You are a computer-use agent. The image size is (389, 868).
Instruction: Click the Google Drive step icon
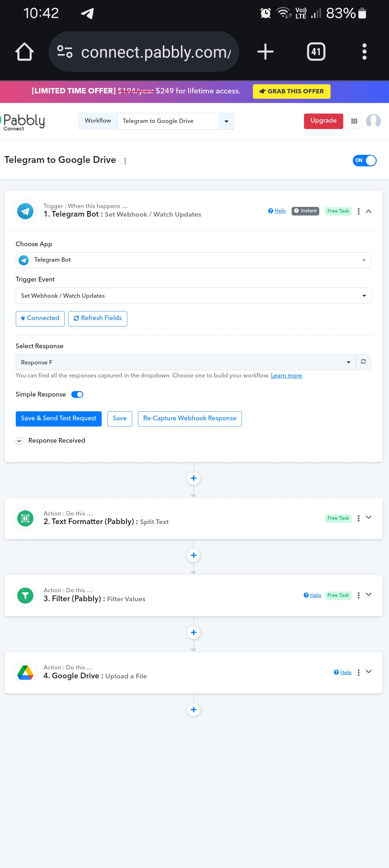tap(25, 673)
